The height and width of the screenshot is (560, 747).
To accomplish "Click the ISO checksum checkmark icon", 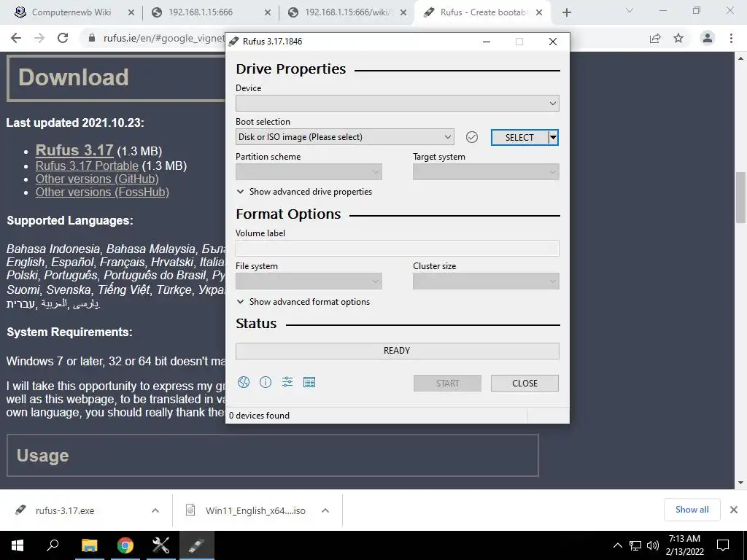I will tap(472, 137).
